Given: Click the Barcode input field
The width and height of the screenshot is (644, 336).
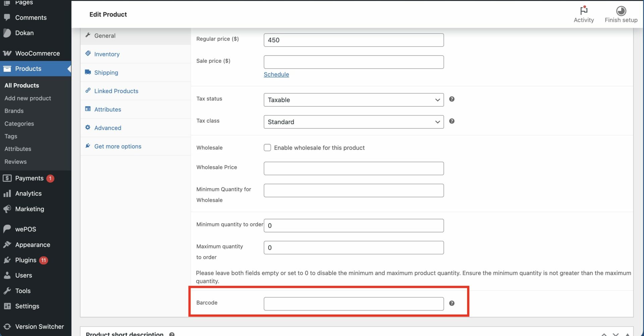Looking at the screenshot, I should coord(354,304).
